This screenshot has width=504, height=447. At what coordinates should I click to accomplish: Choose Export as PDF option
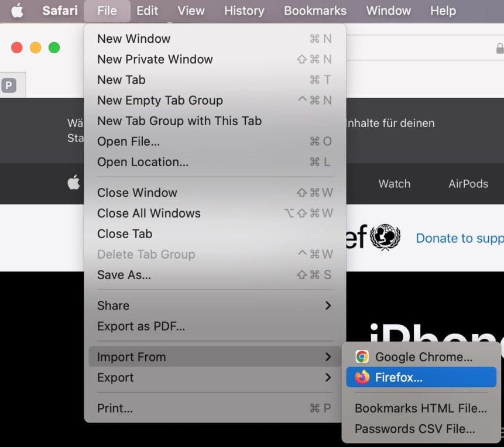(141, 326)
